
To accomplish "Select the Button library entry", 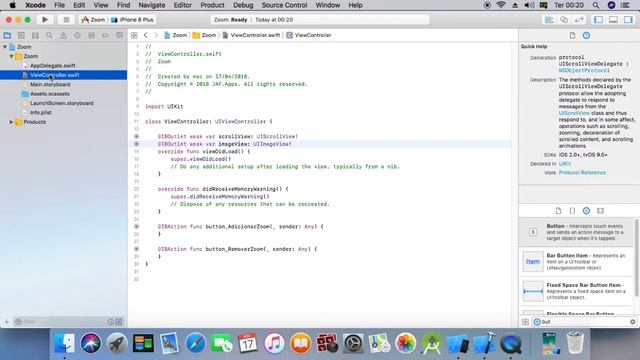I will [577, 232].
